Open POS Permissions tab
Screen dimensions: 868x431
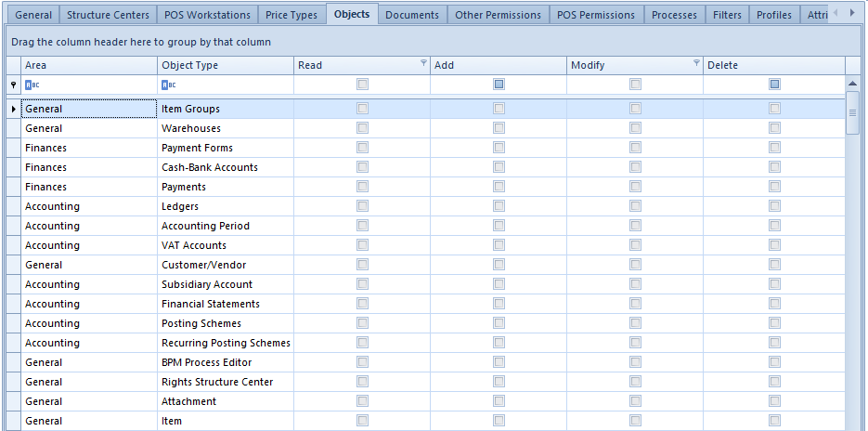click(x=596, y=15)
